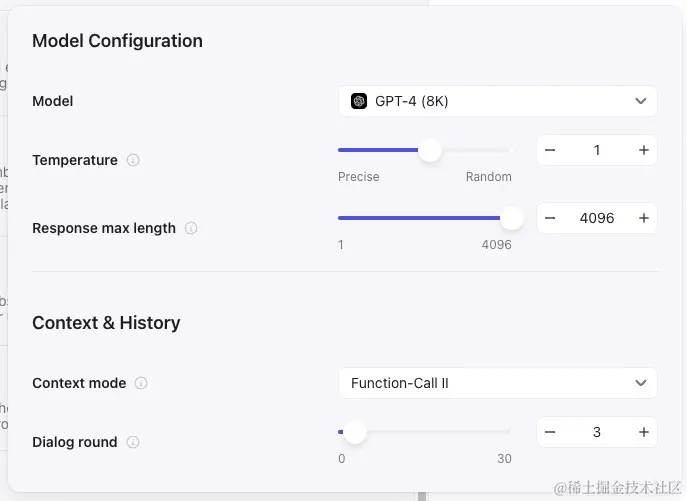Click the info icon next to Context mode

point(141,383)
